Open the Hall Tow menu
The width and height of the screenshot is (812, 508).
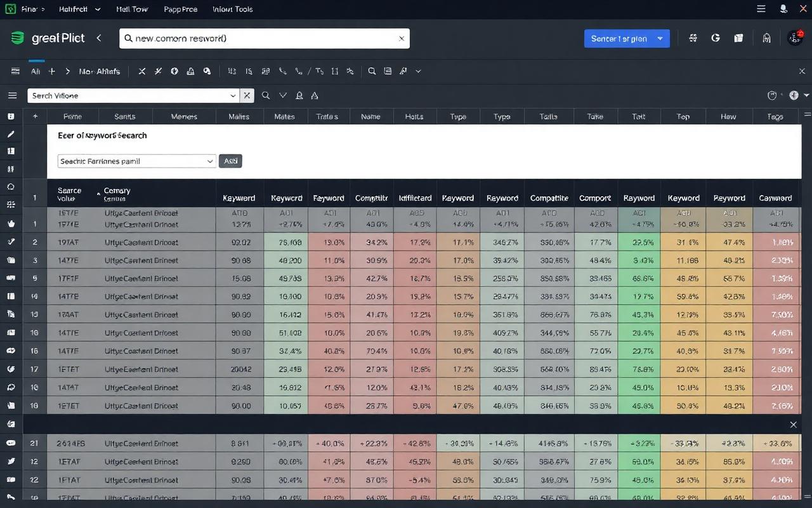(x=132, y=10)
